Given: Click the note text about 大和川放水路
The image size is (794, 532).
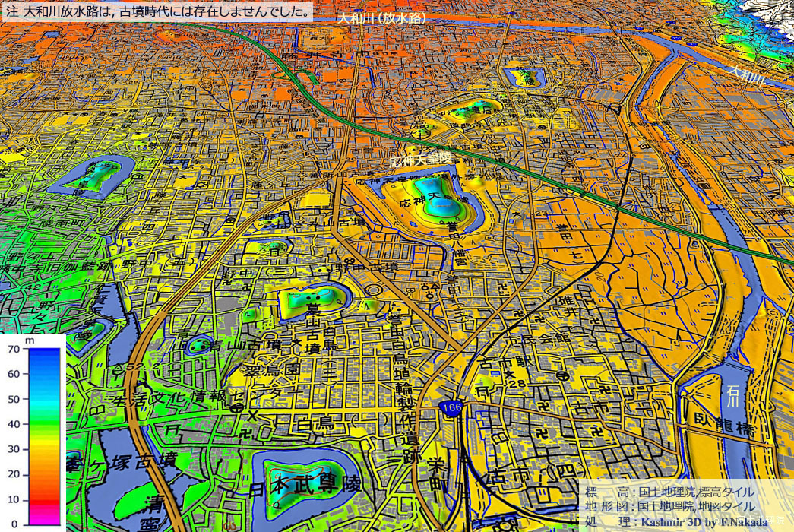Looking at the screenshot, I should click(157, 11).
